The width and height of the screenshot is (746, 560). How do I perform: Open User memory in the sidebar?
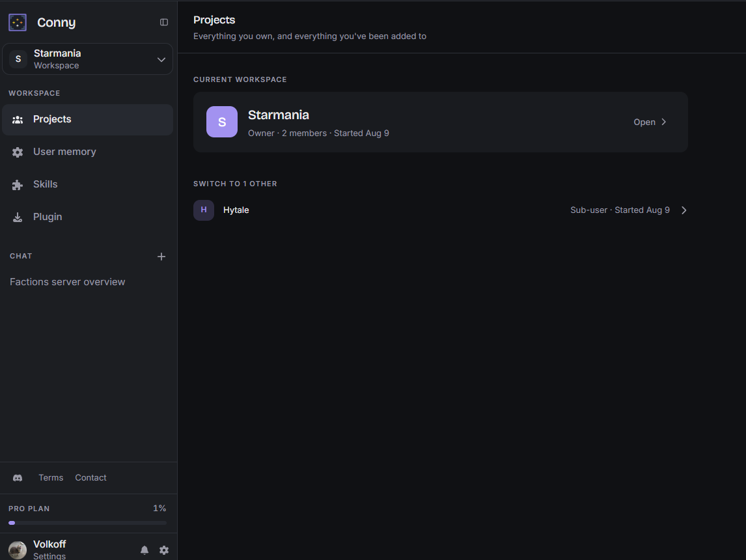(87, 152)
